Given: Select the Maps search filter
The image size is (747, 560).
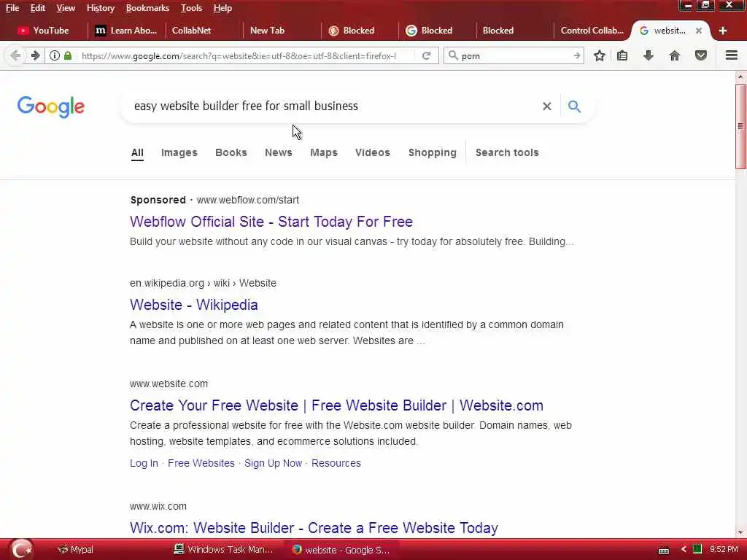Looking at the screenshot, I should tap(323, 152).
